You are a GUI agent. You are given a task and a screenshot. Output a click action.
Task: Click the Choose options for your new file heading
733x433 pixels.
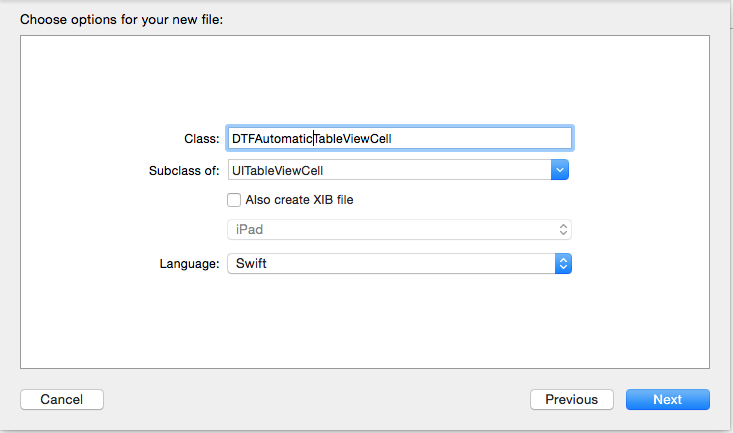(122, 20)
